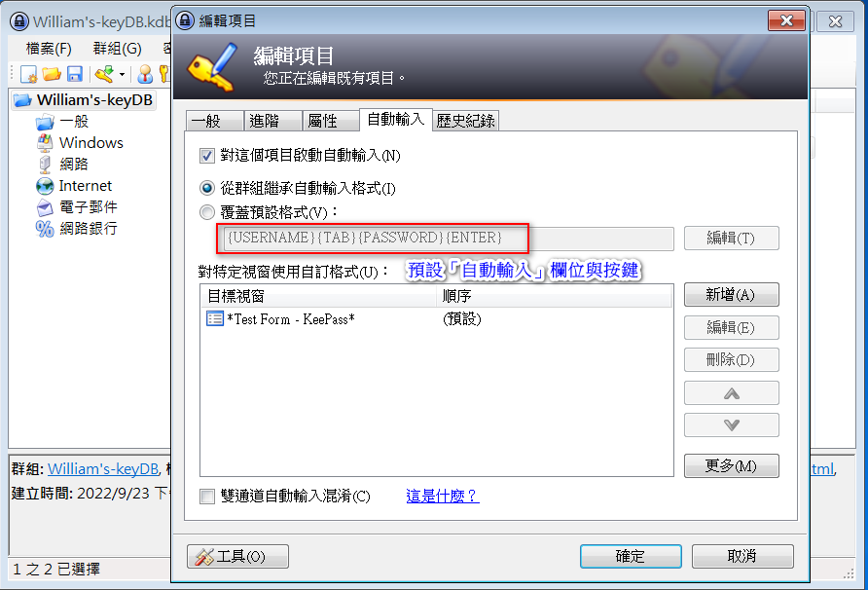The height and width of the screenshot is (590, 868).
Task: Open the 這是什麼？ help link
Action: coord(443,496)
